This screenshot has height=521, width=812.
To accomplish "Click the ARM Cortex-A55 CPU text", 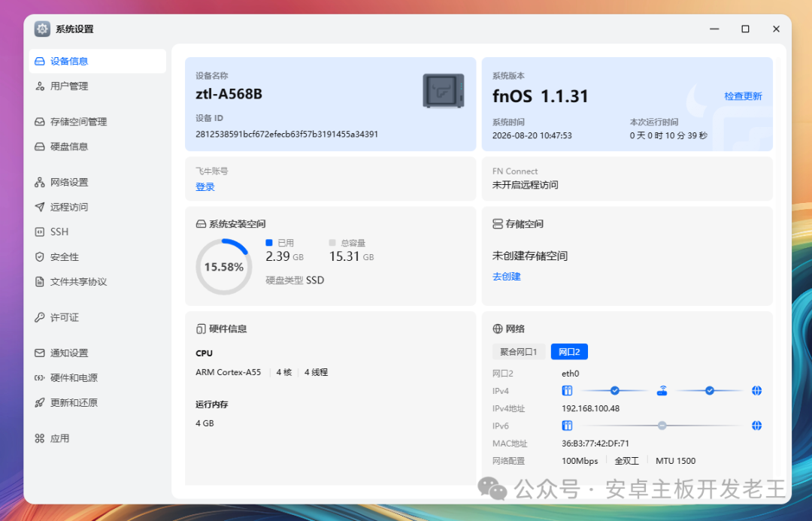I will coord(229,372).
